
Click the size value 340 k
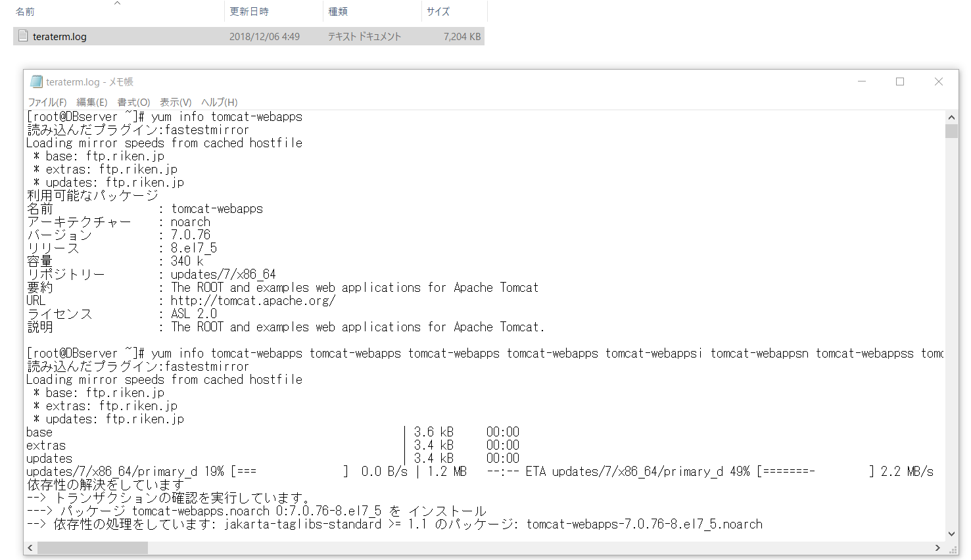coord(187,261)
